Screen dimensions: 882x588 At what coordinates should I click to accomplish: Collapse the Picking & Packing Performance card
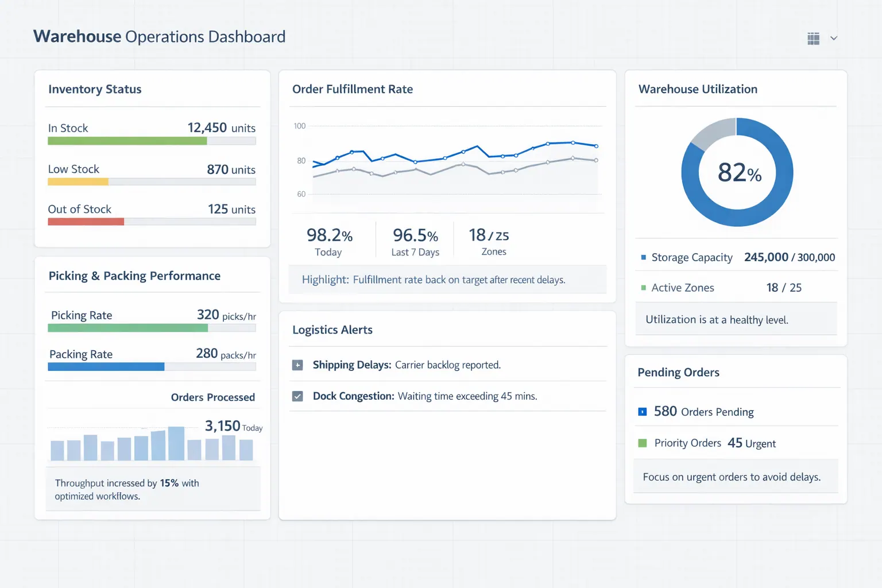click(x=134, y=276)
